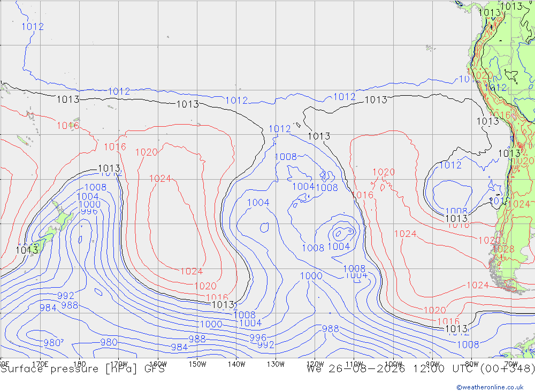
Task: Click the weatheronline.co.uk copyright link
Action: tap(490, 387)
